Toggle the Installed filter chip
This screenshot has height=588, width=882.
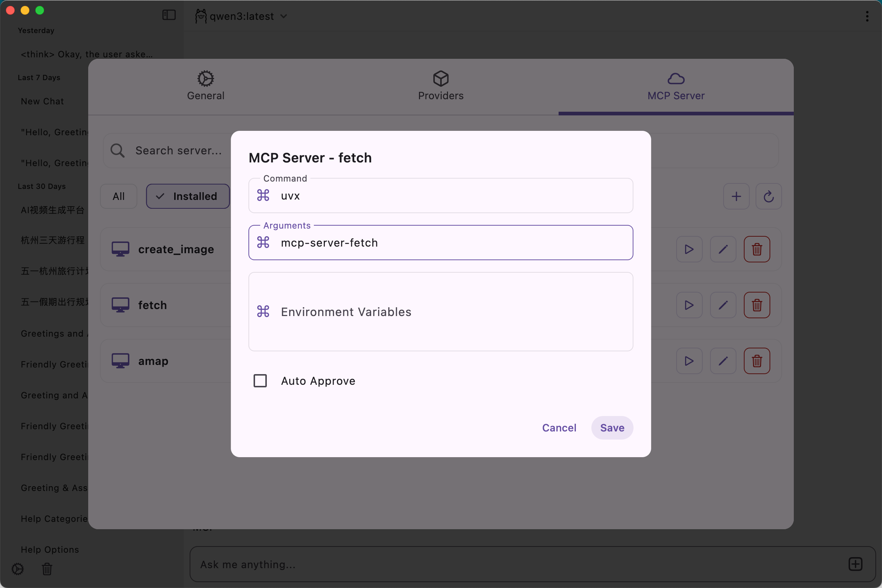(188, 196)
